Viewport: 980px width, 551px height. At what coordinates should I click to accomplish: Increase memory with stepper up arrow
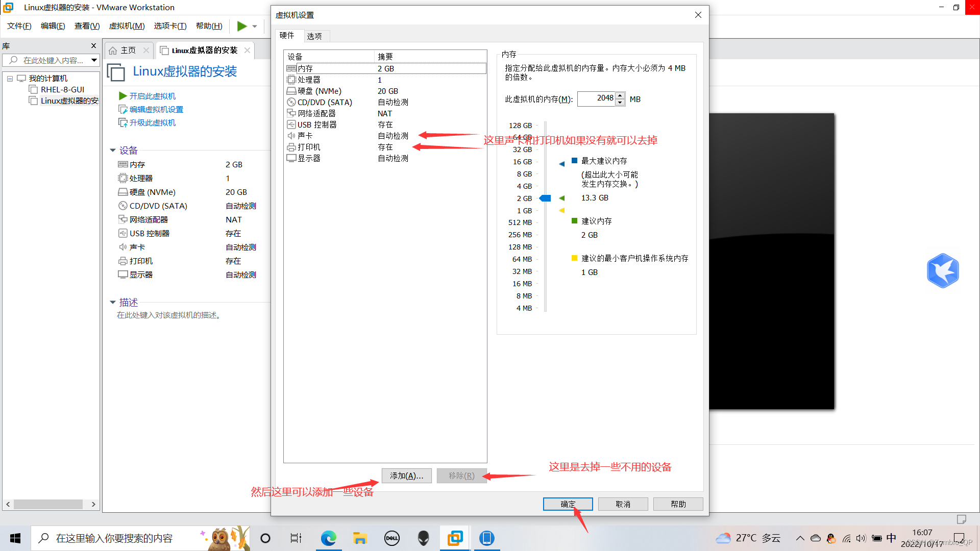point(620,95)
